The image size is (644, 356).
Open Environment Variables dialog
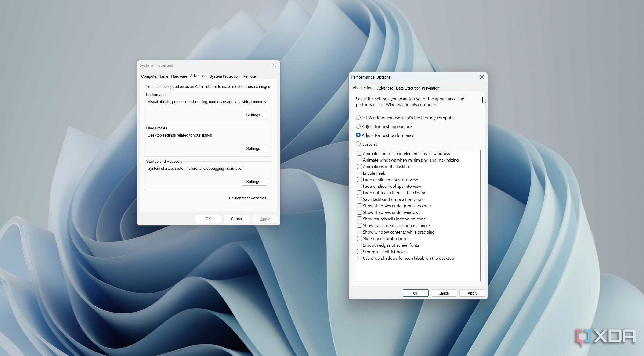pos(249,198)
